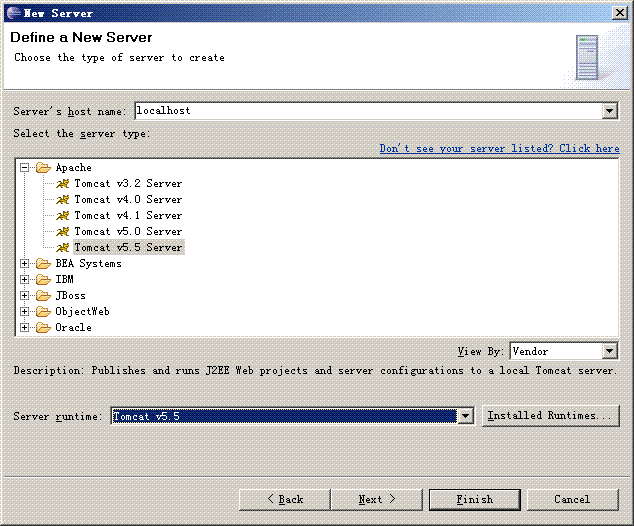Go Back to previous wizard page

[x=285, y=500]
